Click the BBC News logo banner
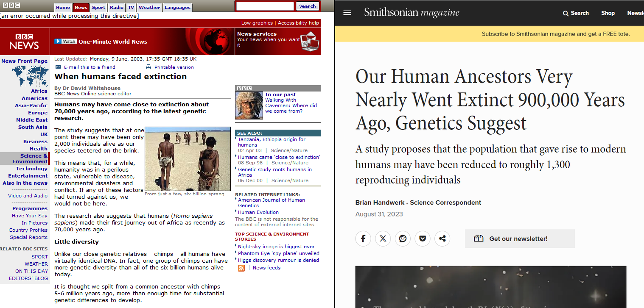 pos(25,42)
